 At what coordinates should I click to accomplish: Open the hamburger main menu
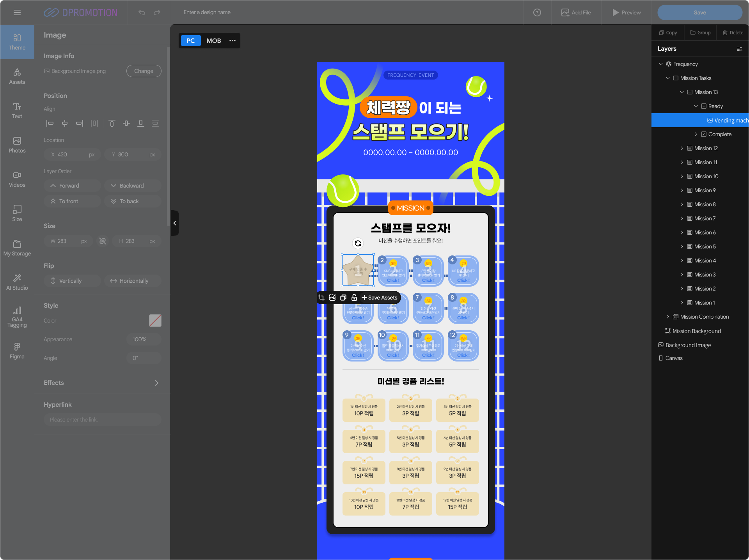pos(17,12)
